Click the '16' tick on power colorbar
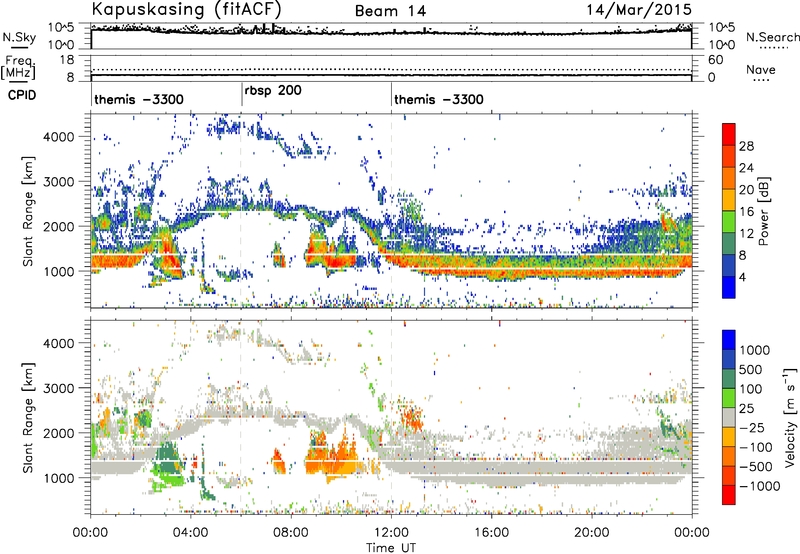 point(746,212)
